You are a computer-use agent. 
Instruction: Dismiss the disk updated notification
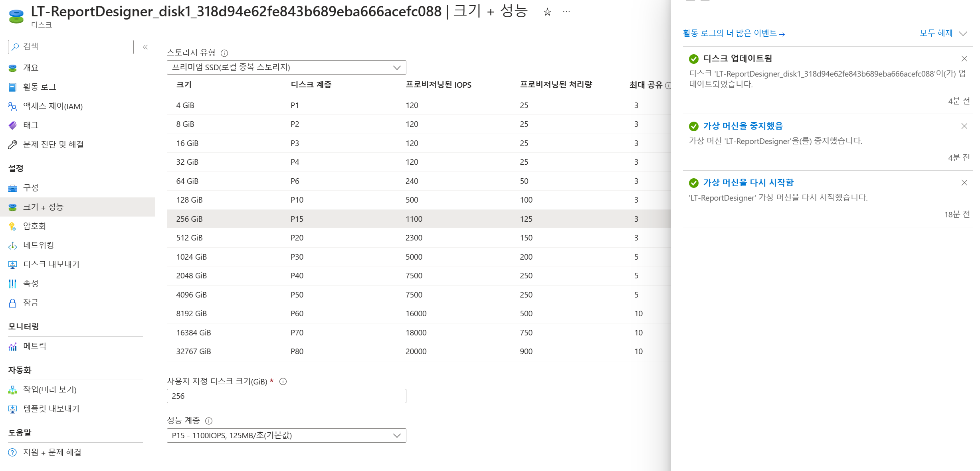pos(964,59)
